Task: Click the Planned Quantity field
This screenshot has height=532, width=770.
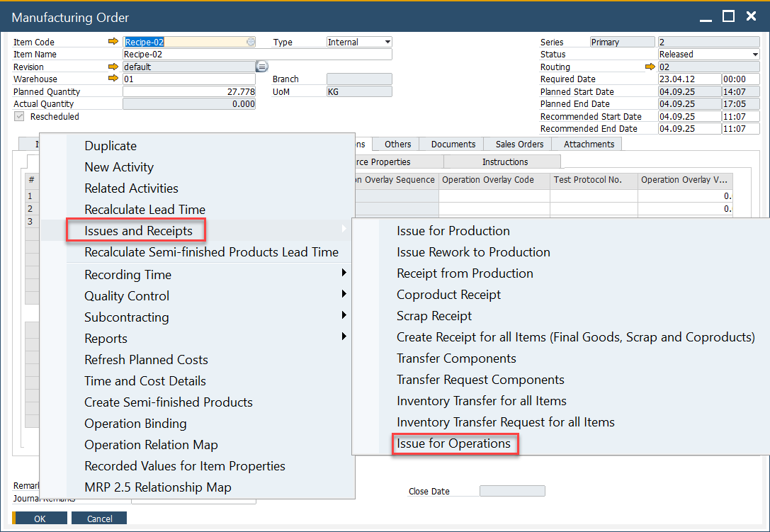Action: tap(189, 91)
